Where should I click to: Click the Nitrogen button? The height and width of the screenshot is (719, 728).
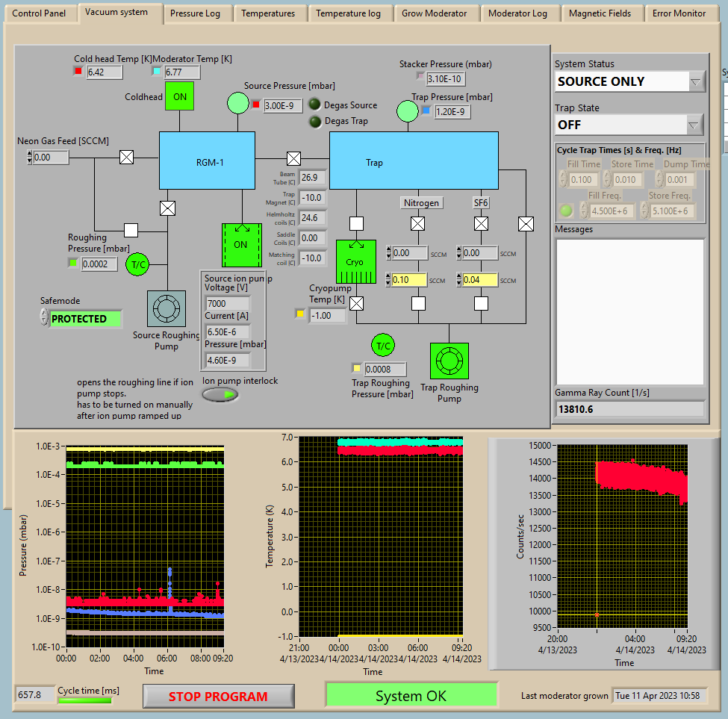(x=421, y=202)
